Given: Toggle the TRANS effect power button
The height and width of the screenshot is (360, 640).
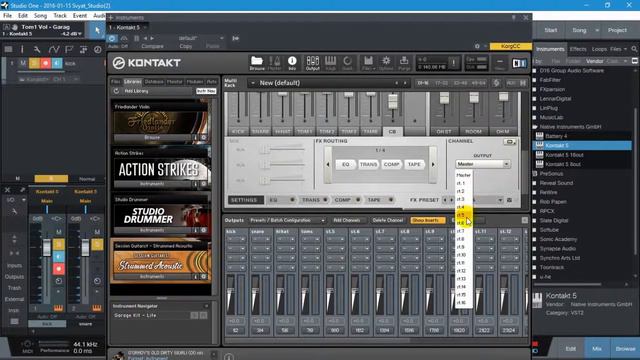Looking at the screenshot, I should click(x=325, y=200).
